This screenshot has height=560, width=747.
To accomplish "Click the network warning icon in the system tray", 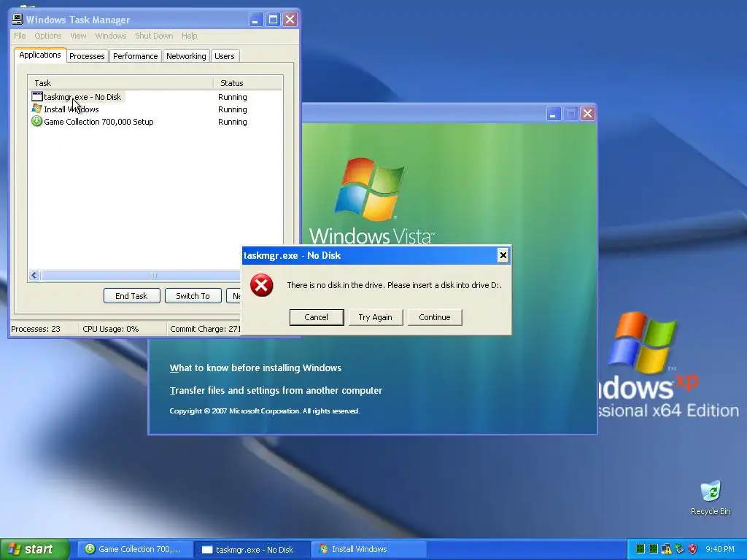I will click(666, 549).
